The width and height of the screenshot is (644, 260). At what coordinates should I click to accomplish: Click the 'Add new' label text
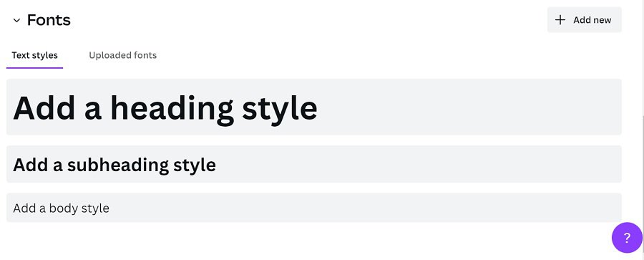click(x=592, y=20)
